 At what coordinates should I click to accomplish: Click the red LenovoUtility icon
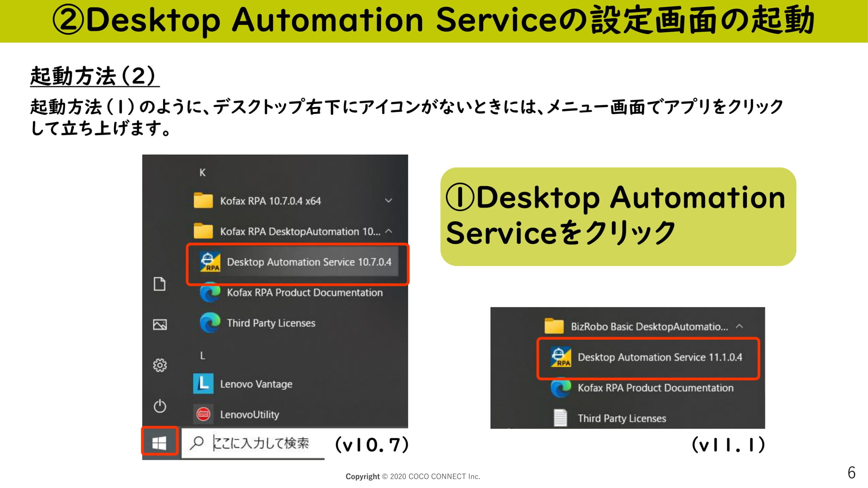click(203, 414)
